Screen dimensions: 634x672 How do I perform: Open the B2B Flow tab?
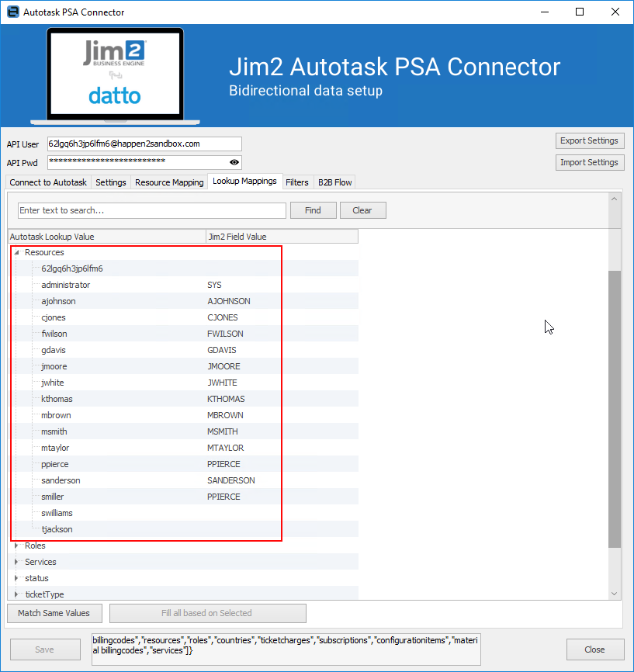coord(334,182)
